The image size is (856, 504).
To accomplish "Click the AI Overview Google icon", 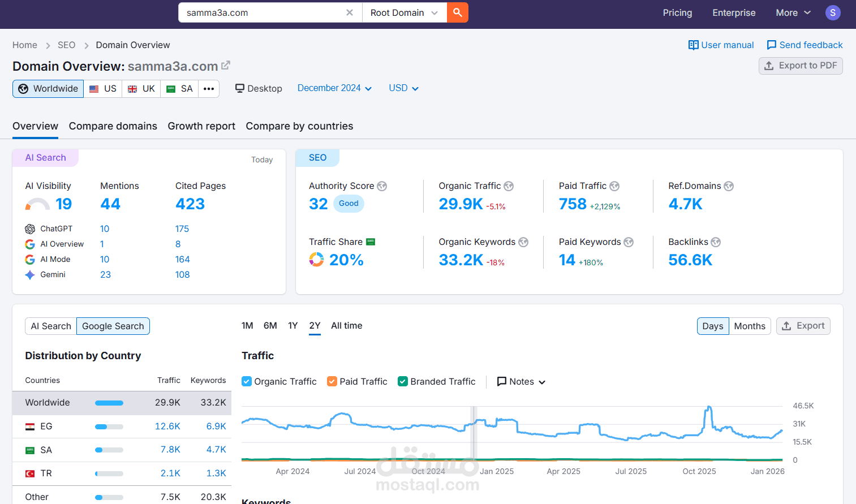I will pos(30,244).
